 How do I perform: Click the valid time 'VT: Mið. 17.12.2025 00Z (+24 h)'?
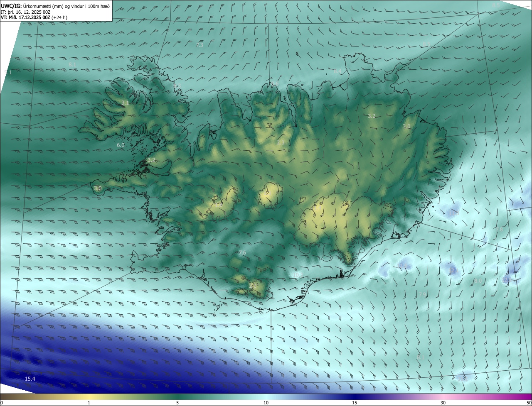pos(34,18)
